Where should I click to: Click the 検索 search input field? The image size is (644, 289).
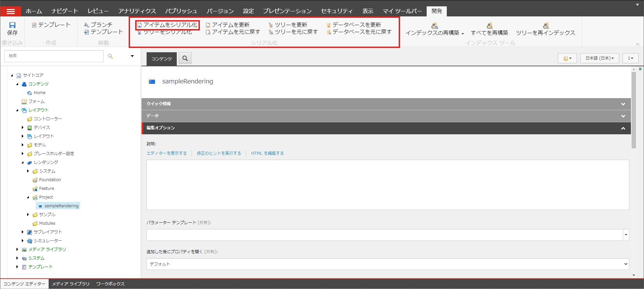[54, 56]
